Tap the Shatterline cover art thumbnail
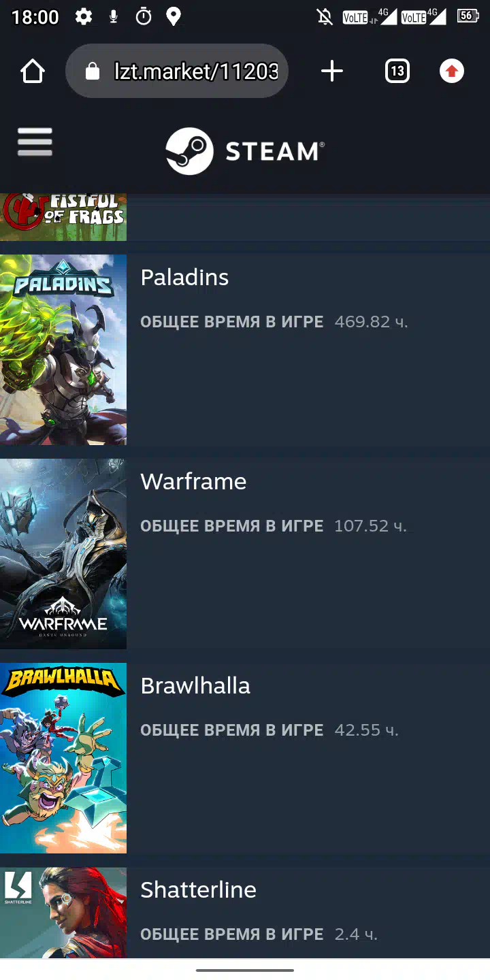Viewport: 490px width, 980px height. click(x=63, y=913)
